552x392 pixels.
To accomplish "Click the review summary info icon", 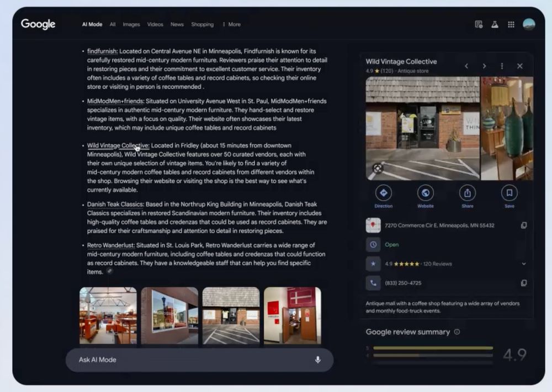I will click(x=457, y=332).
